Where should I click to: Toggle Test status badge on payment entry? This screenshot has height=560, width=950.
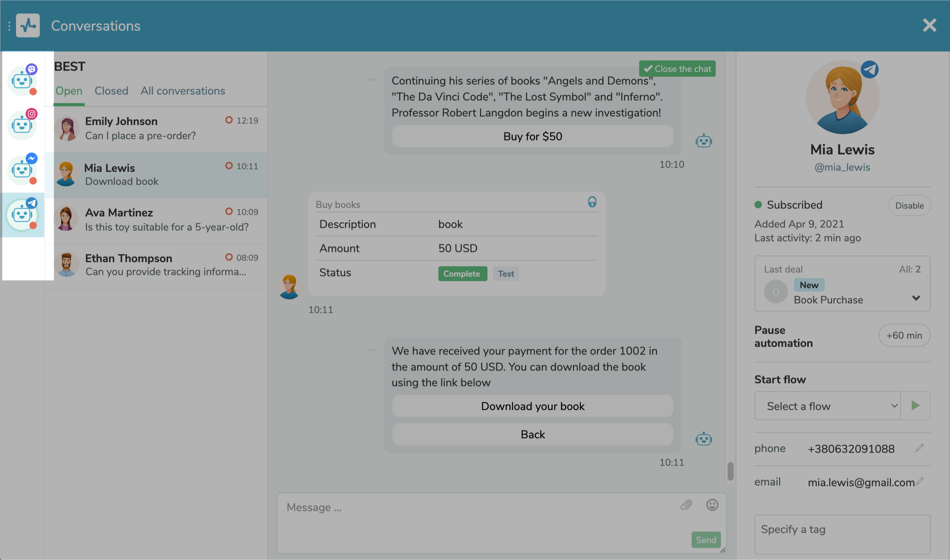(x=505, y=273)
